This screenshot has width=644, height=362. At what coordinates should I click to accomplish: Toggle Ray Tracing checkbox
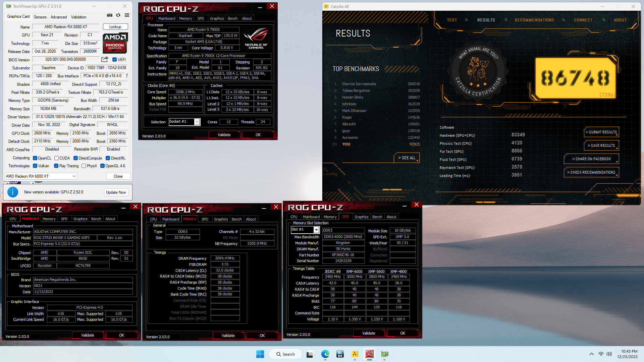(x=56, y=166)
